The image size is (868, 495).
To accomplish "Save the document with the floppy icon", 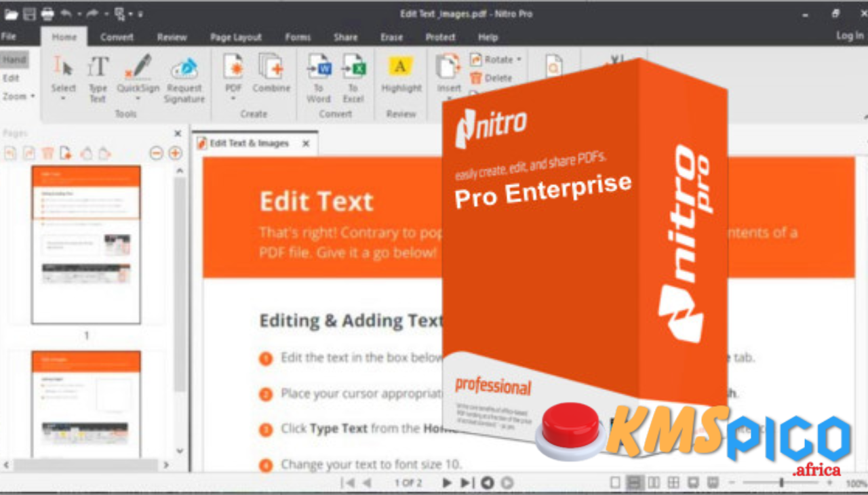I will (x=30, y=14).
